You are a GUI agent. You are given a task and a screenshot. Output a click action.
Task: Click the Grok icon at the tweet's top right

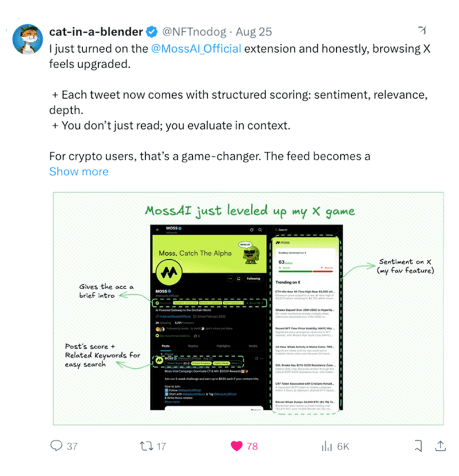[x=423, y=30]
